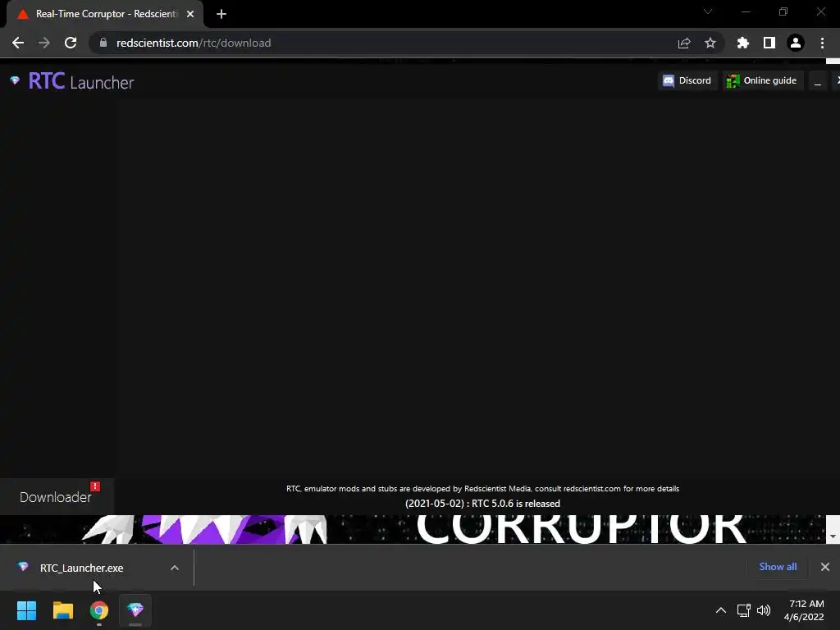Bookmark this tab with the star
The image size is (840, 630).
[710, 43]
